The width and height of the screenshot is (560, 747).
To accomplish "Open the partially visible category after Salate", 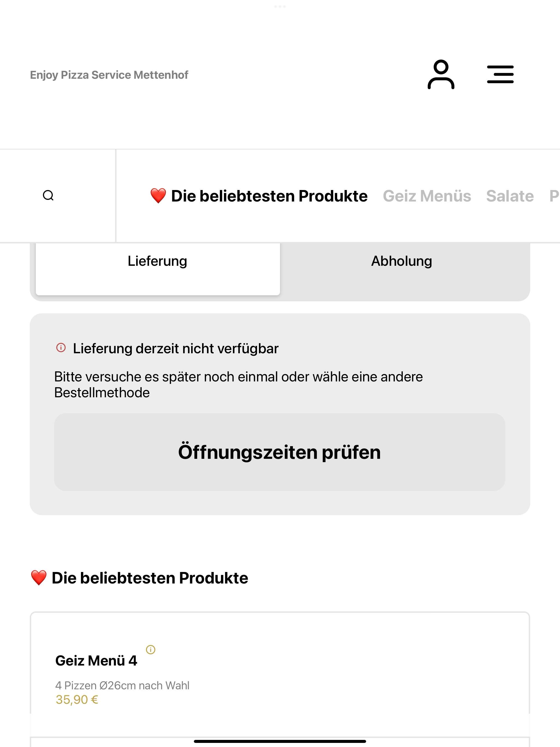I will pyautogui.click(x=554, y=196).
